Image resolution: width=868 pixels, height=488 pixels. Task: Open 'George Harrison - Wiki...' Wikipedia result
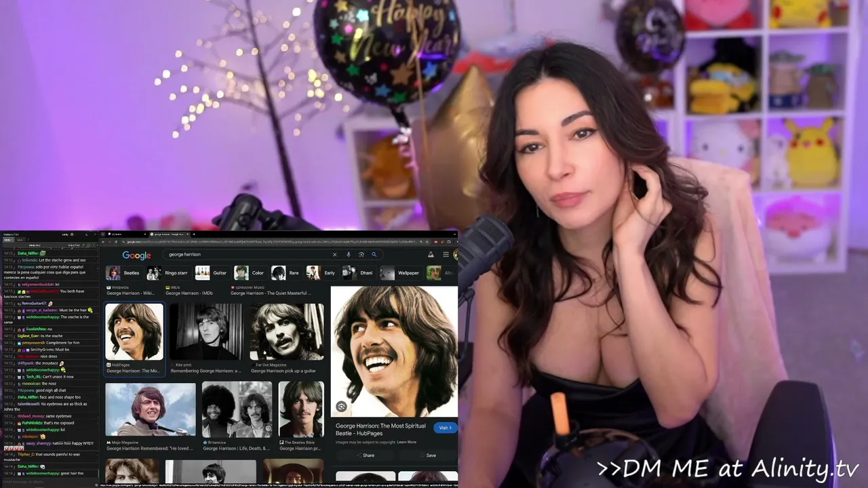click(x=131, y=293)
